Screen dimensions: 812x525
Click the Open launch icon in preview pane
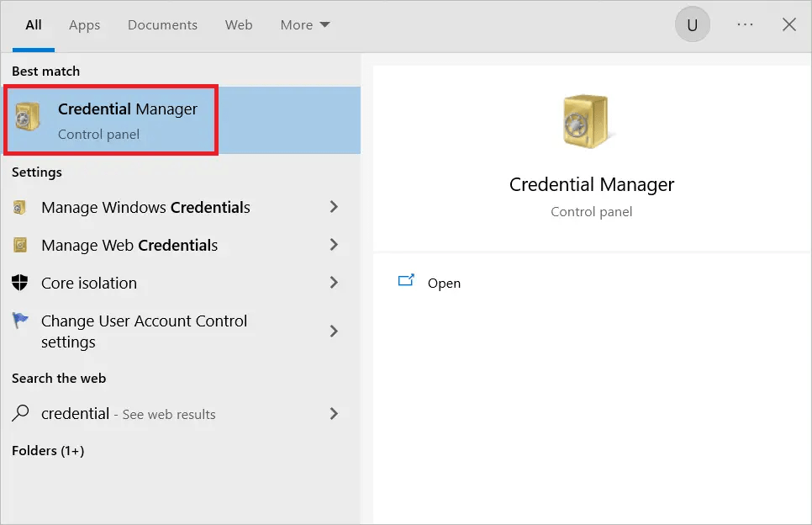(x=406, y=283)
